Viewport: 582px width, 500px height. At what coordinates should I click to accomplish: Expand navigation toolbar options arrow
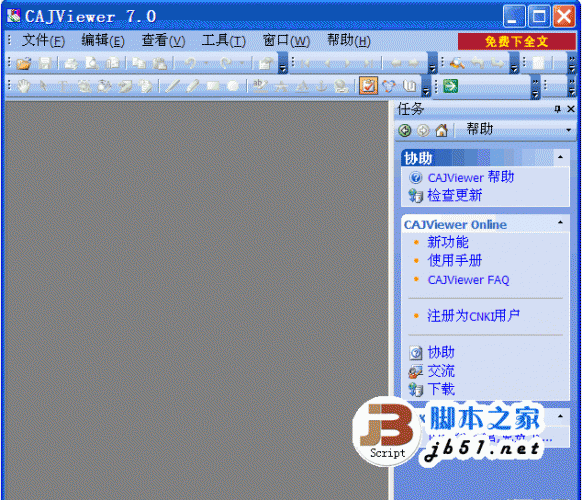coord(432,63)
